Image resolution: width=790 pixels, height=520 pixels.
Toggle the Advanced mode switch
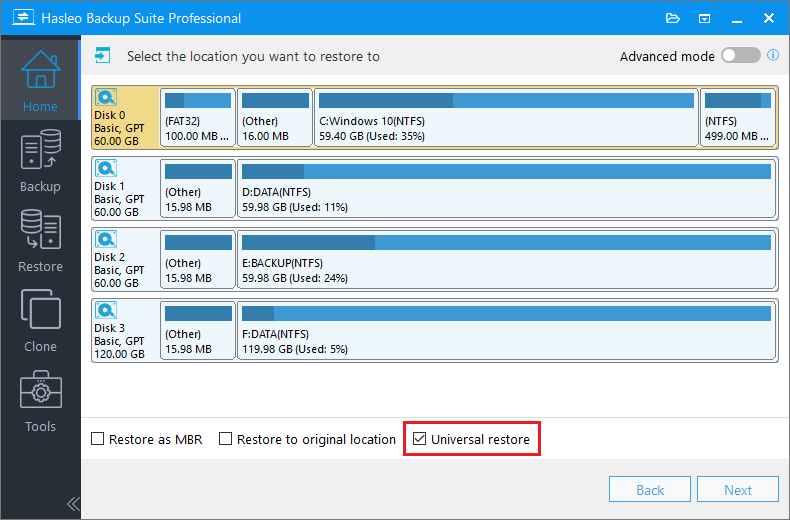[741, 55]
